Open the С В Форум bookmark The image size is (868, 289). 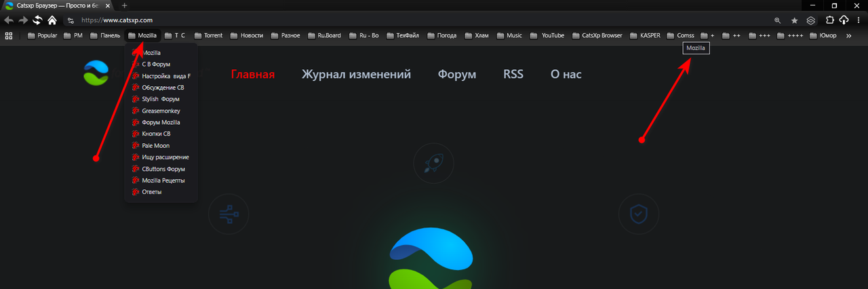(161, 64)
